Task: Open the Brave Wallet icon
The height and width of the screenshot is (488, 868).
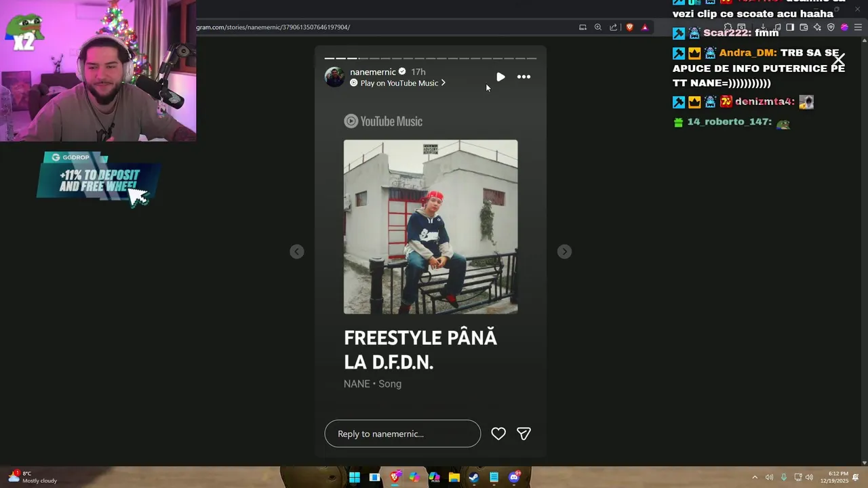Action: [804, 27]
